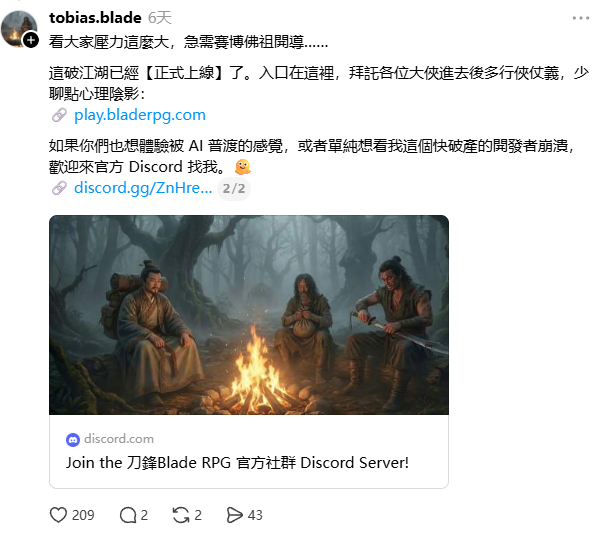
Task: Click the 2/2 thread position badge
Action: pos(234,189)
